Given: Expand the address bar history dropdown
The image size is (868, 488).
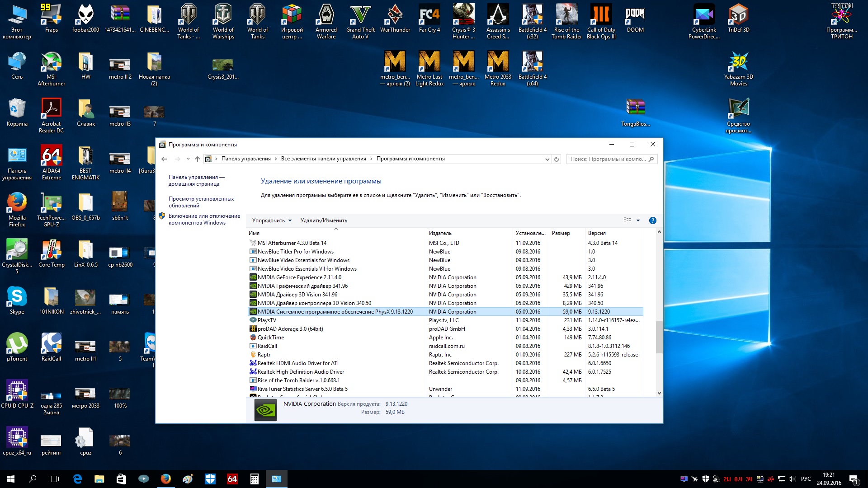Looking at the screenshot, I should pyautogui.click(x=547, y=159).
